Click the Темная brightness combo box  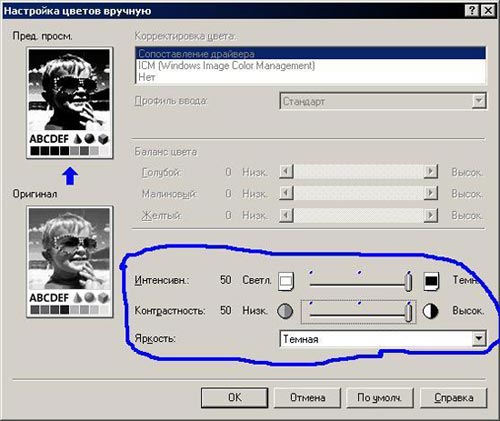click(x=383, y=339)
